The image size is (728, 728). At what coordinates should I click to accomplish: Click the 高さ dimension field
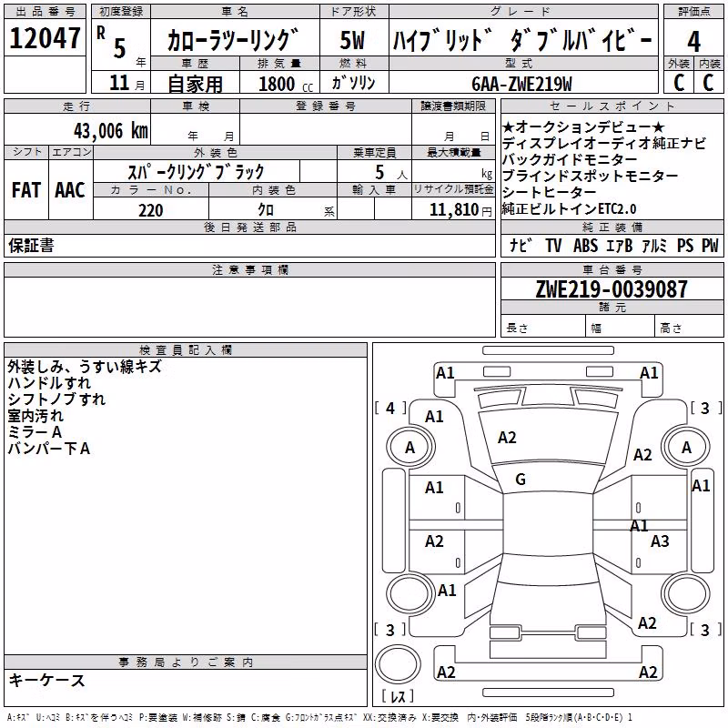tap(689, 328)
